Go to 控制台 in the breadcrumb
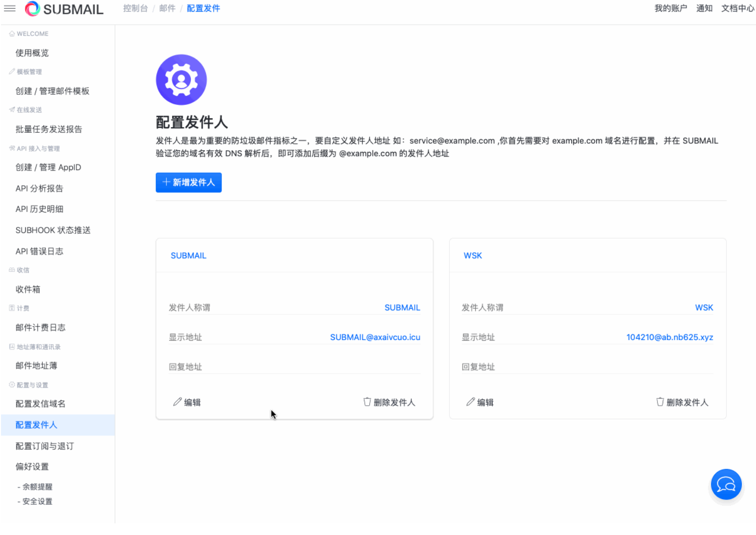 click(135, 8)
